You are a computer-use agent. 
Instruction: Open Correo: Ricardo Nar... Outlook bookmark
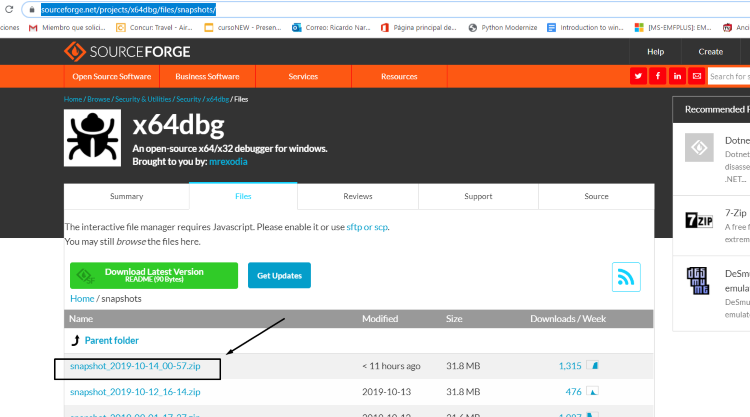point(331,28)
